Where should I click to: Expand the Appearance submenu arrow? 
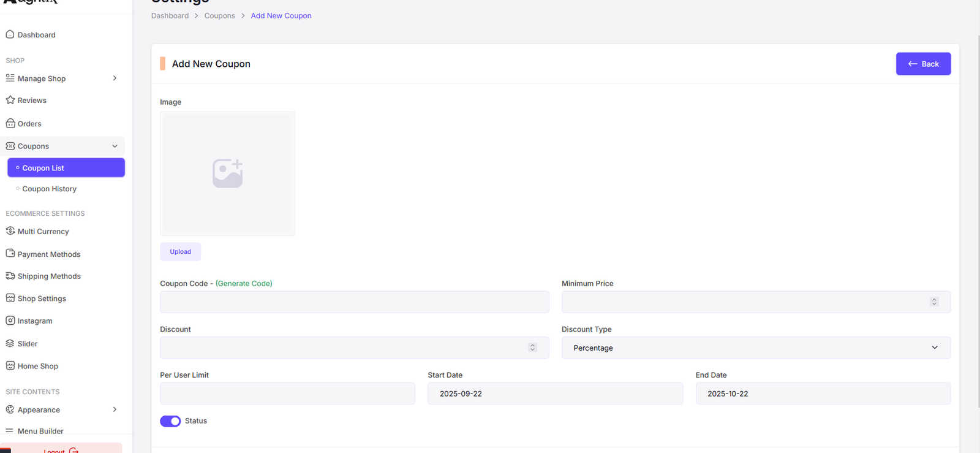click(x=115, y=409)
